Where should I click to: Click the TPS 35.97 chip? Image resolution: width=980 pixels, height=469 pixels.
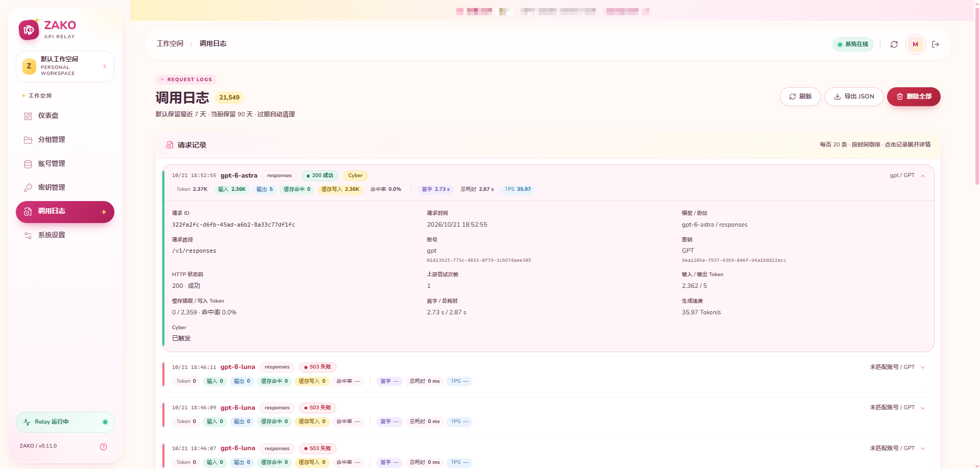518,189
